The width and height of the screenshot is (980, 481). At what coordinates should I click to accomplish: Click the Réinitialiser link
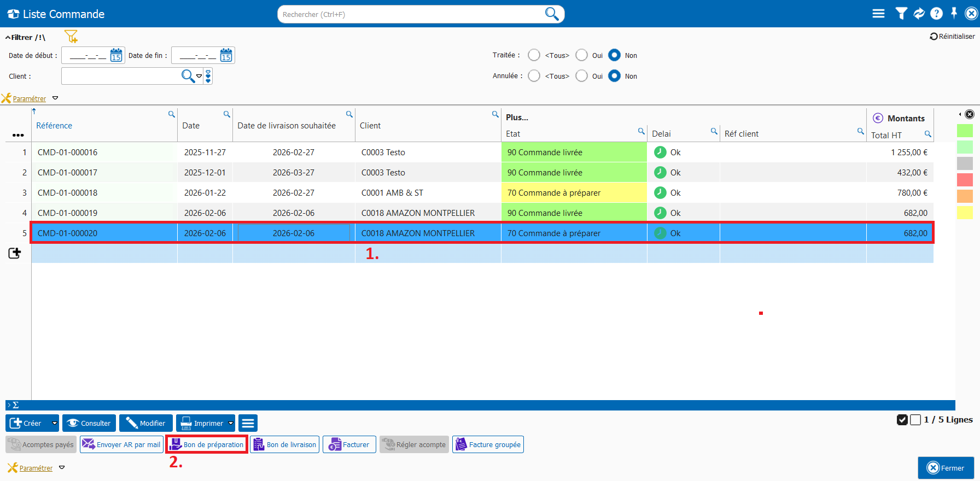point(952,37)
